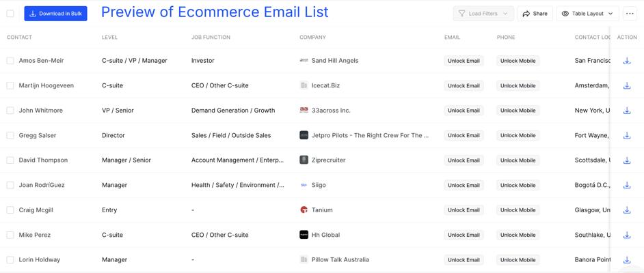Click the Tanium company logo icon
644x273 pixels.
(x=304, y=210)
